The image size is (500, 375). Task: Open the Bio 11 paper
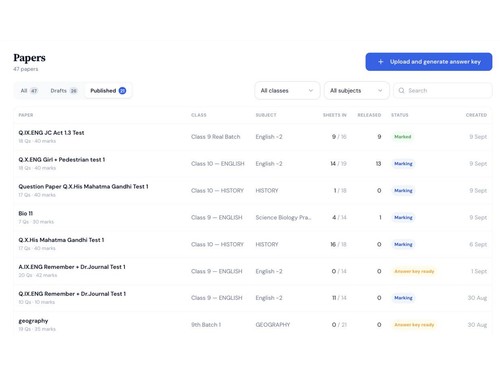(26, 213)
